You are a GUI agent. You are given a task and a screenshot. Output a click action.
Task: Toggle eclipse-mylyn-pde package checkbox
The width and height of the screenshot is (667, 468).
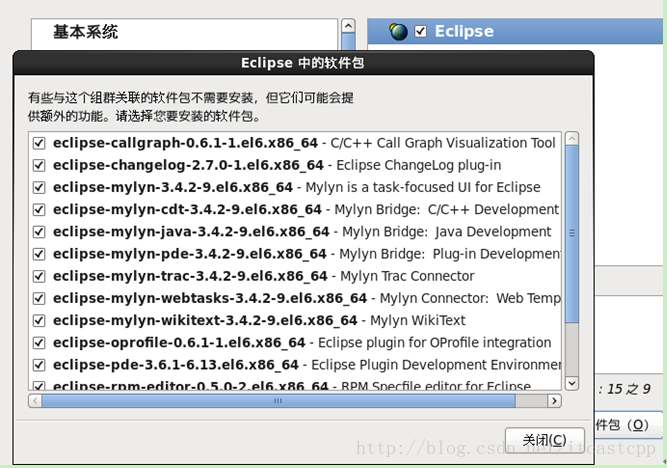pyautogui.click(x=39, y=254)
